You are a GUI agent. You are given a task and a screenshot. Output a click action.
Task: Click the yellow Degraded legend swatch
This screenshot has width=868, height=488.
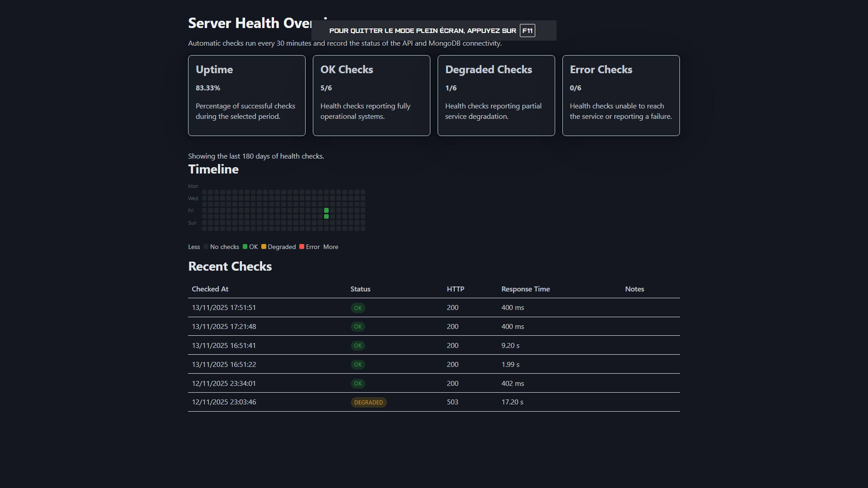click(264, 247)
